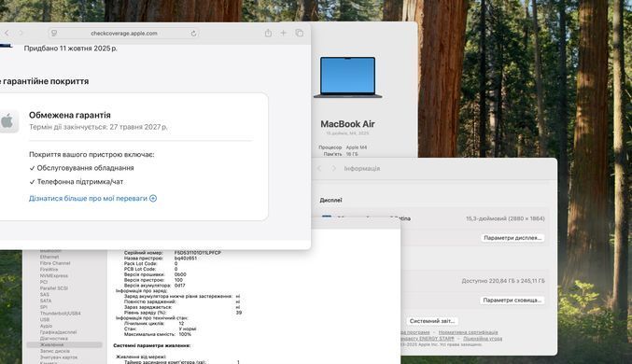Click Системні параметри живлення heading

[x=151, y=345]
